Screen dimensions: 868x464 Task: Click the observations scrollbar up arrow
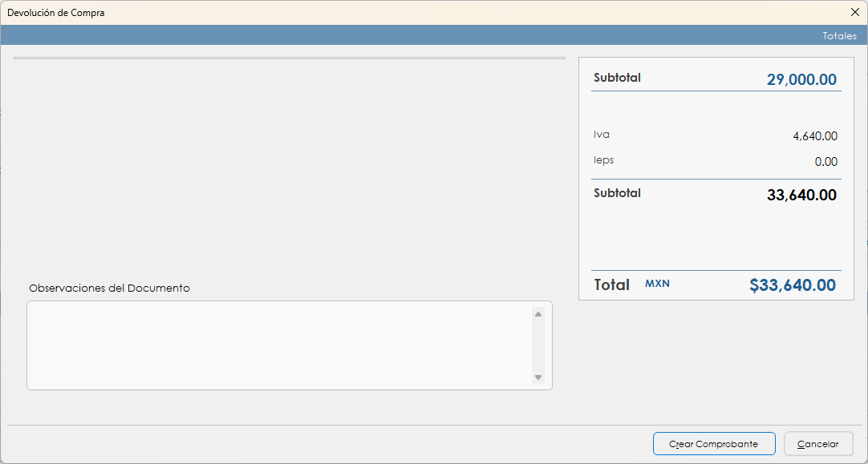(x=538, y=314)
